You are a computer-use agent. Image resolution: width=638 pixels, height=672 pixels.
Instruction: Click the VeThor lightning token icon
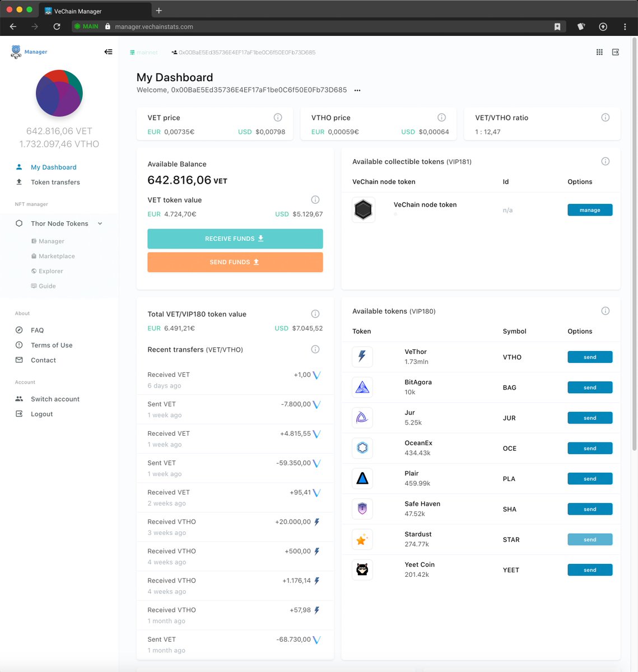click(x=362, y=357)
